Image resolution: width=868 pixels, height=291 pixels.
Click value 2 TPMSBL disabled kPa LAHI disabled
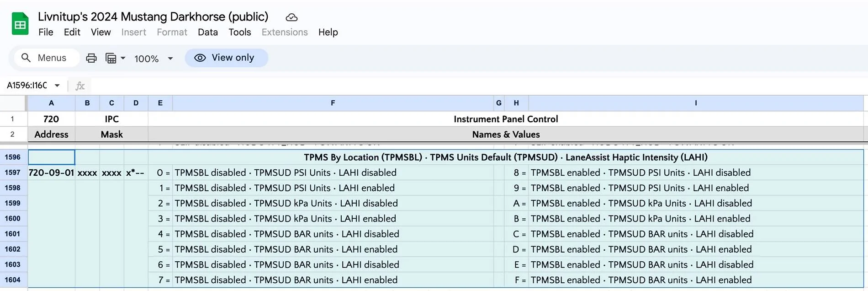[333, 203]
